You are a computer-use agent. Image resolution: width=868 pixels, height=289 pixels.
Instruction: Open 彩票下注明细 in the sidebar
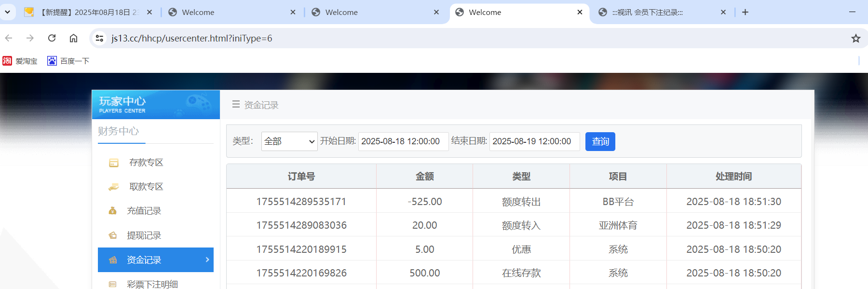click(152, 284)
